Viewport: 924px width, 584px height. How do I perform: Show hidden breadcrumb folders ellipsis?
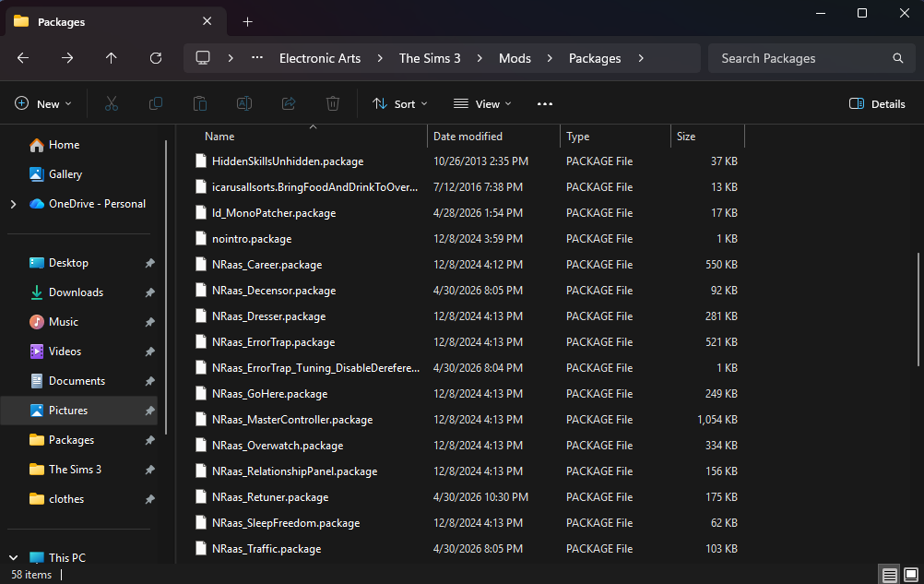(x=257, y=58)
